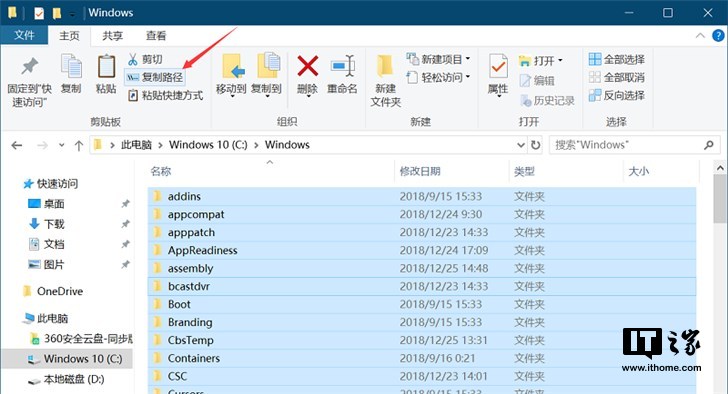Click Edit (编辑) in ribbon

[537, 81]
